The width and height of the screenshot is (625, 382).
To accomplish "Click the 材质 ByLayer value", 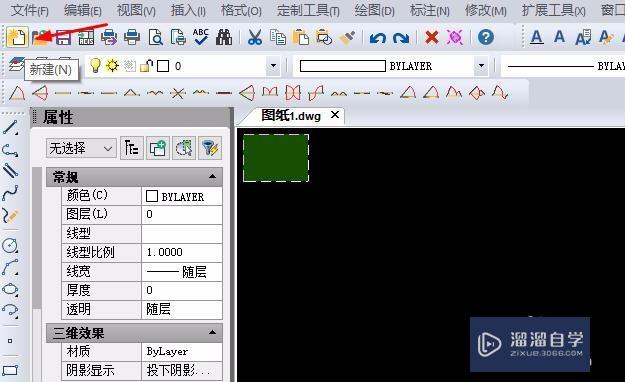I will coord(182,352).
